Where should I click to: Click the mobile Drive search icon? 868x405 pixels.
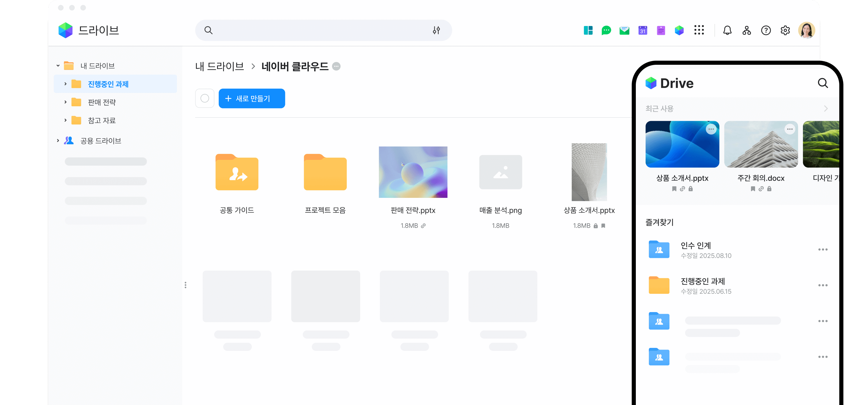tap(823, 83)
